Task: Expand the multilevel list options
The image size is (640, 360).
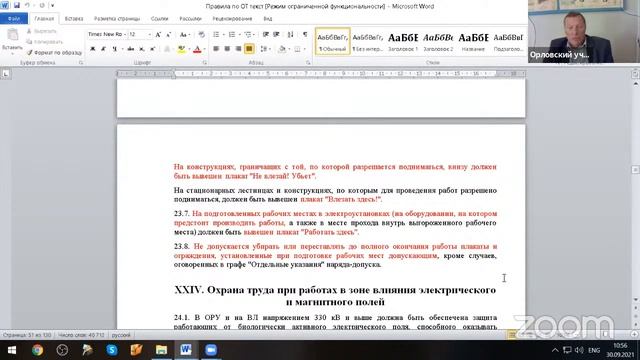Action: coord(255,35)
